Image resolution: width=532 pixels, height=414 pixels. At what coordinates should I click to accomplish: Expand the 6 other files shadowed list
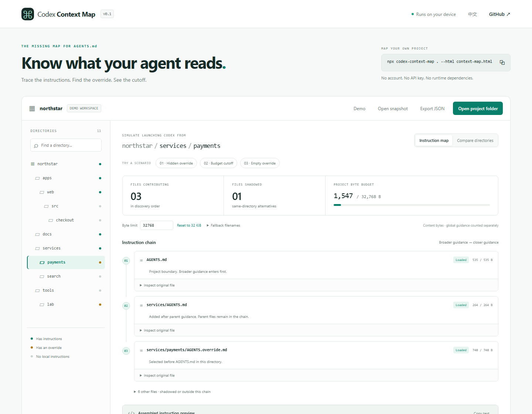click(172, 392)
